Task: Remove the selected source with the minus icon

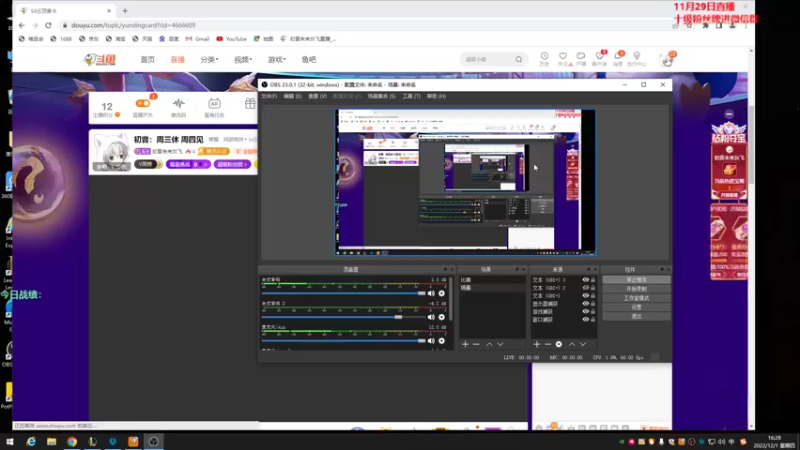Action: point(547,344)
